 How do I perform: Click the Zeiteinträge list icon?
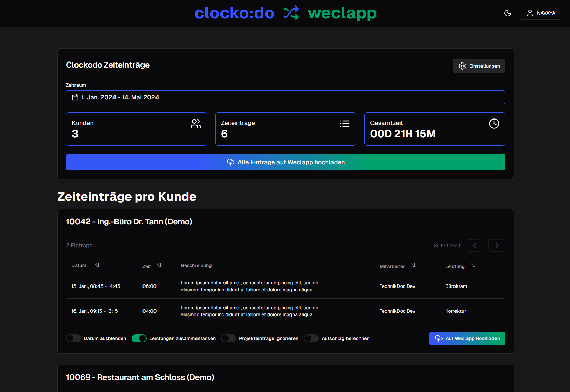tap(345, 124)
